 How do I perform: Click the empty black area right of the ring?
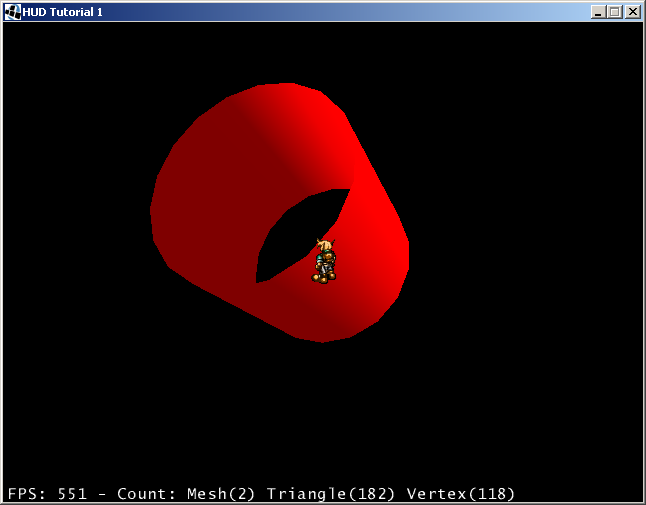point(530,250)
